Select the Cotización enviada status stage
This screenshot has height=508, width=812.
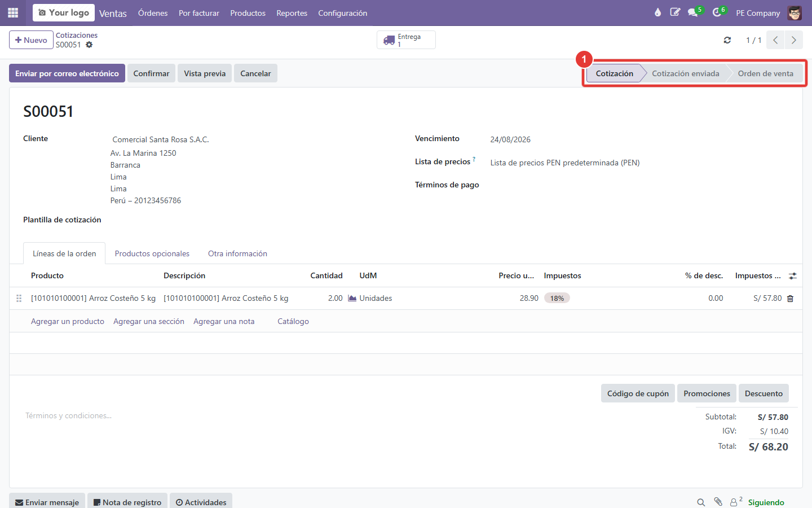pyautogui.click(x=686, y=73)
